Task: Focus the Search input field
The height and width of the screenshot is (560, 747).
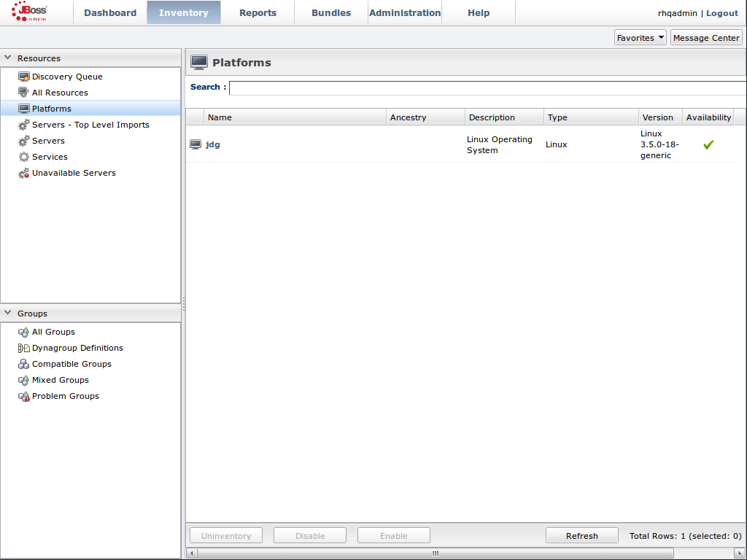Action: 487,87
